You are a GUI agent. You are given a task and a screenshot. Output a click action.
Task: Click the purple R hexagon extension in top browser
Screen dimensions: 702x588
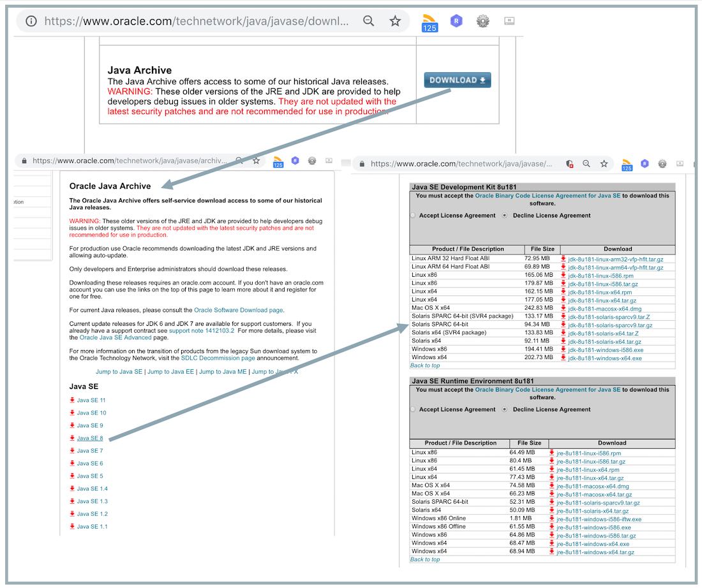(x=456, y=21)
